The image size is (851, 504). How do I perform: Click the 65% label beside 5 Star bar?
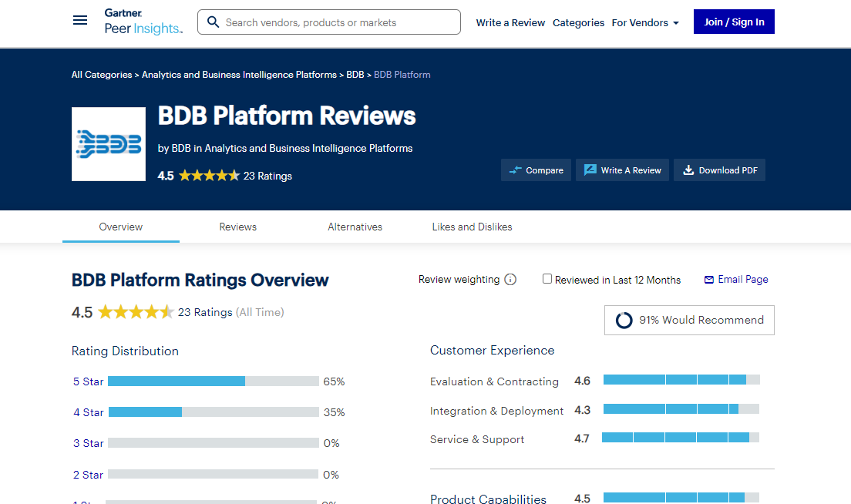click(x=334, y=382)
